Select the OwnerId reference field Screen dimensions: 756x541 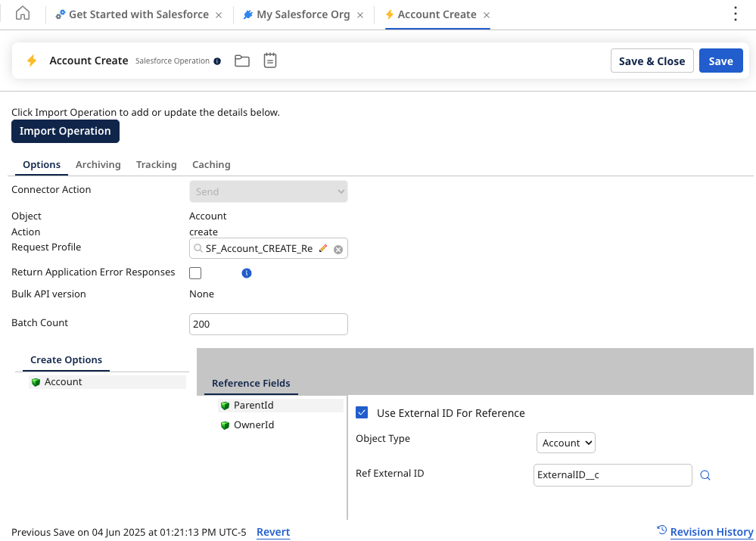pyautogui.click(x=254, y=424)
